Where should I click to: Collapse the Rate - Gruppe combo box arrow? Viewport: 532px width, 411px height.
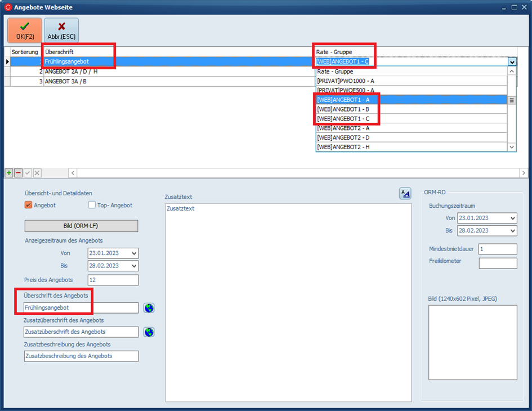coord(512,62)
